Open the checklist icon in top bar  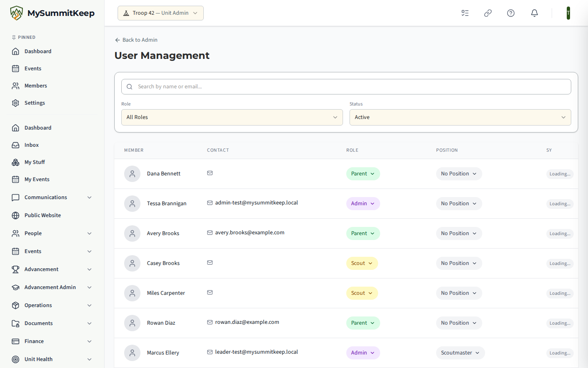[x=465, y=13]
